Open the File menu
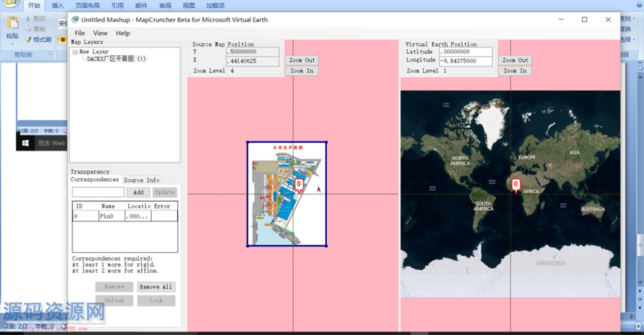The image size is (644, 335). coord(80,33)
